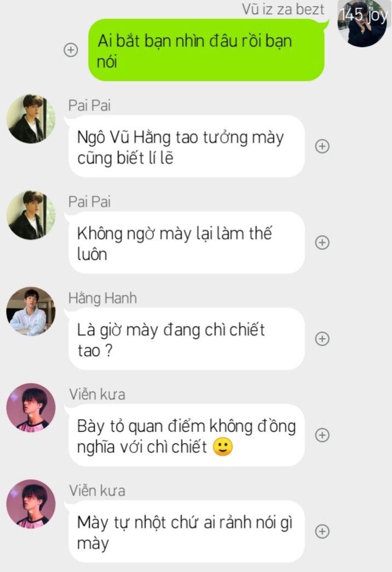Tap the name 'Vũ iz za bezt'
This screenshot has height=572, width=392.
(283, 9)
